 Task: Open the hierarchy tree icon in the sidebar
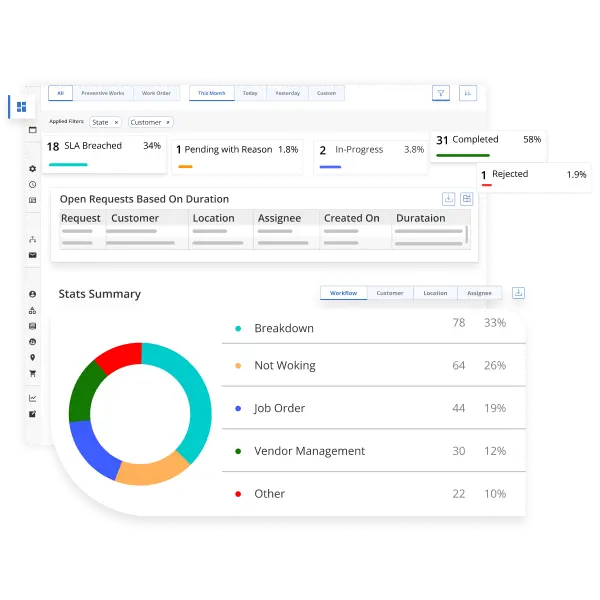coord(33,240)
